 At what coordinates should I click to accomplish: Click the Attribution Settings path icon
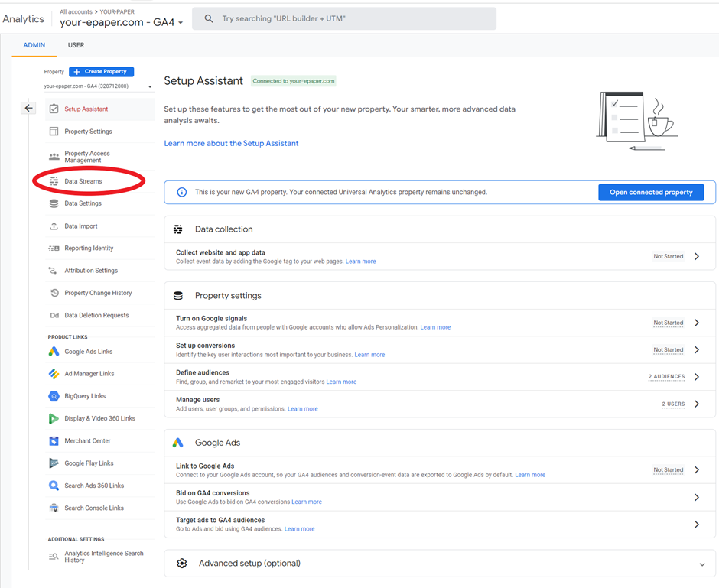(x=53, y=271)
